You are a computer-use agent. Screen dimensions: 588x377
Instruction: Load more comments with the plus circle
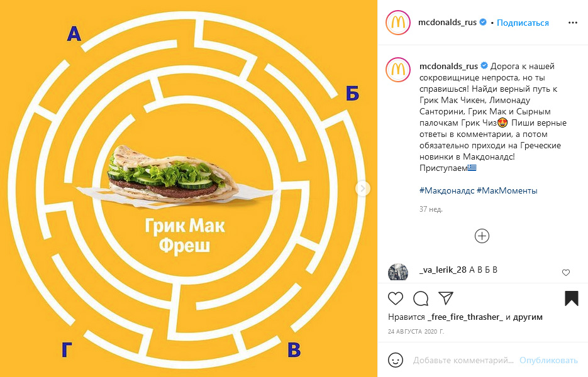[x=482, y=236]
